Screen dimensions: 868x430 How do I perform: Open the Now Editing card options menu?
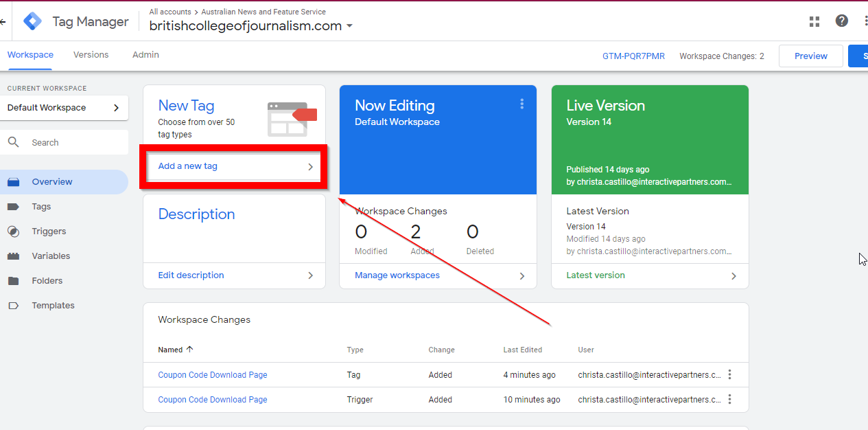click(522, 104)
